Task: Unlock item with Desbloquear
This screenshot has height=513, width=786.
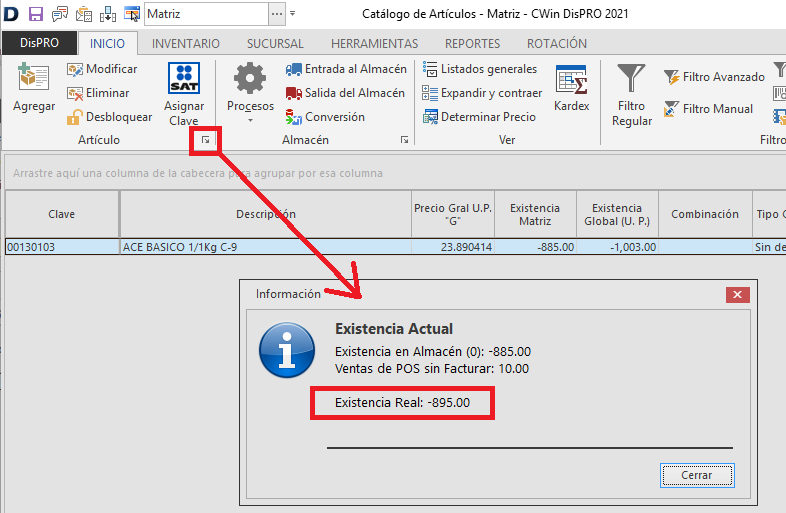Action: pos(109,117)
